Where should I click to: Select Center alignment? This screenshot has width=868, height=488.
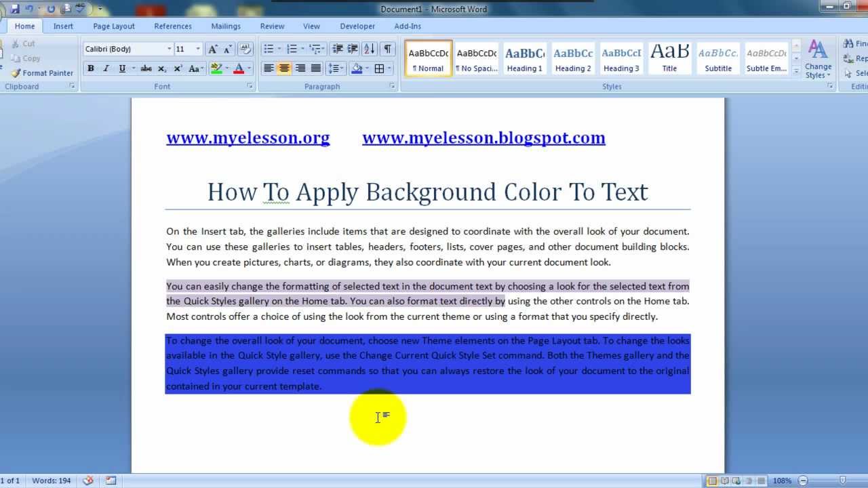coord(284,68)
